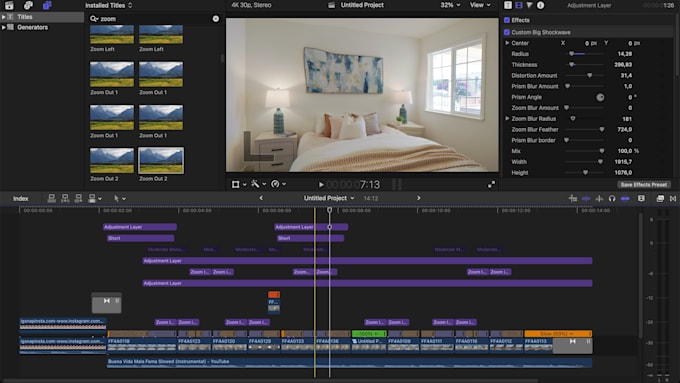Select the FF4A0118 clip in timeline

(x=142, y=344)
